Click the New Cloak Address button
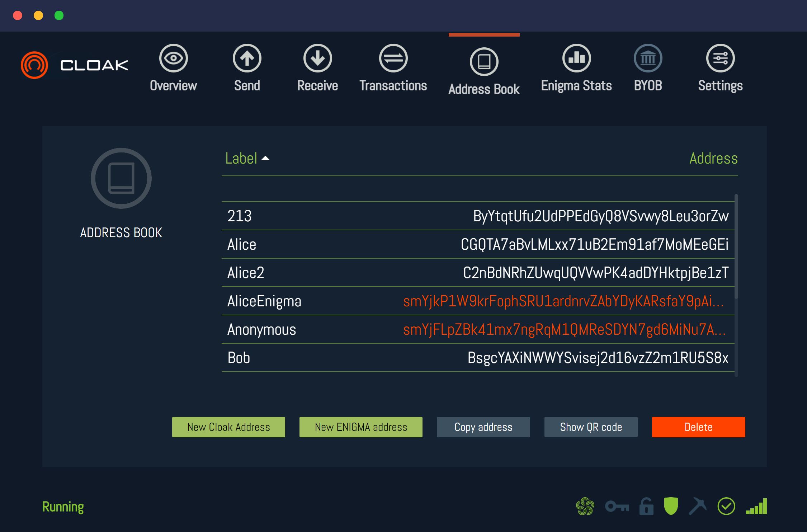The image size is (807, 532). (228, 427)
